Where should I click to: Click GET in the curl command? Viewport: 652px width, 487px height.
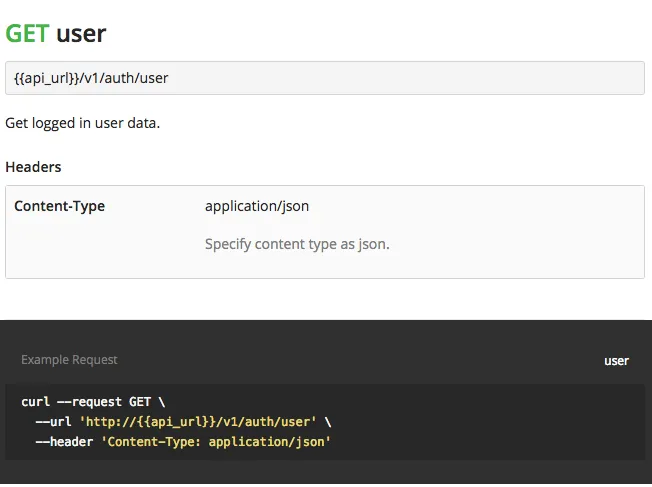(x=140, y=402)
